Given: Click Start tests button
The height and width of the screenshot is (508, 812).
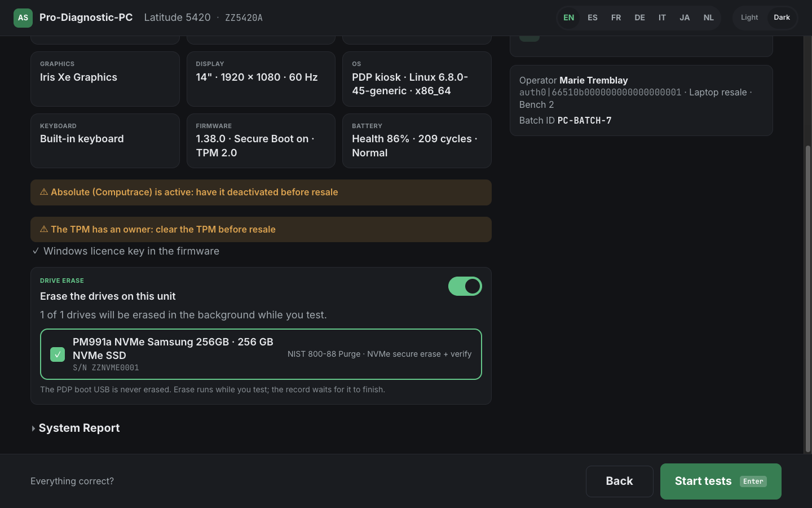Looking at the screenshot, I should (x=721, y=481).
